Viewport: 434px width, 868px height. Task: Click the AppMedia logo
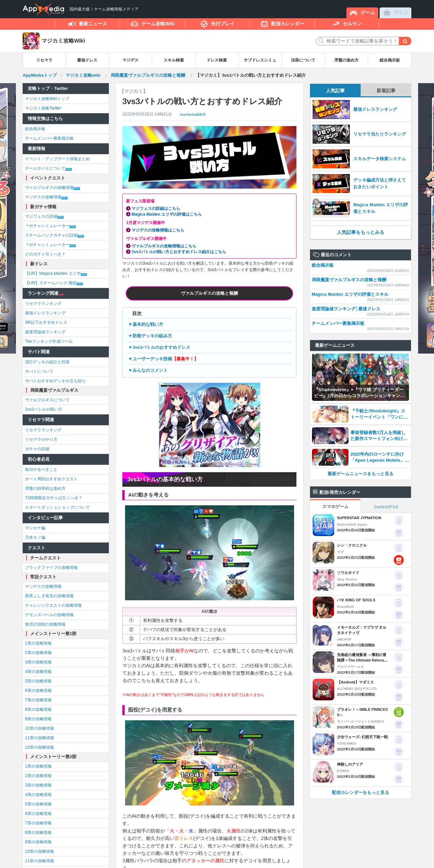43,9
